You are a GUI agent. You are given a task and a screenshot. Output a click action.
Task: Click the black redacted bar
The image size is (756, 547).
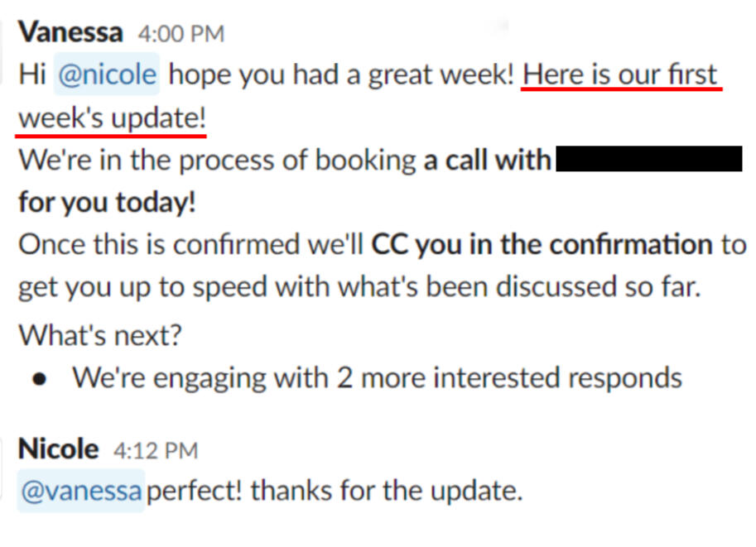pos(649,159)
